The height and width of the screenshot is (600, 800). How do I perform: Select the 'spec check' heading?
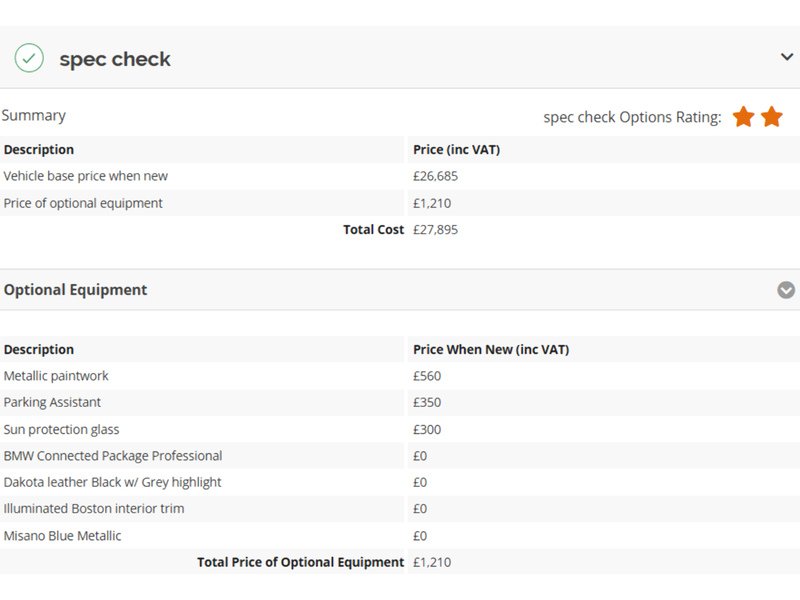point(115,59)
